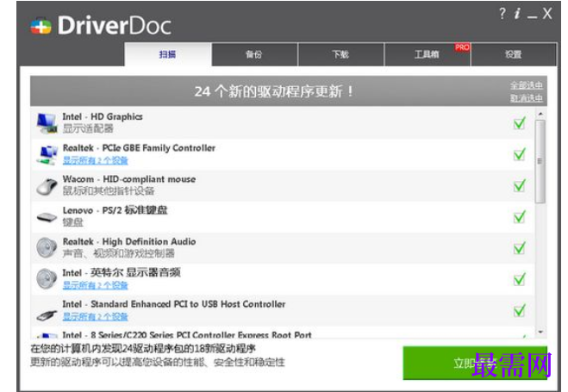Image resolution: width=568 pixels, height=392 pixels.
Task: Minimize the DriverDoc window
Action: (x=532, y=16)
